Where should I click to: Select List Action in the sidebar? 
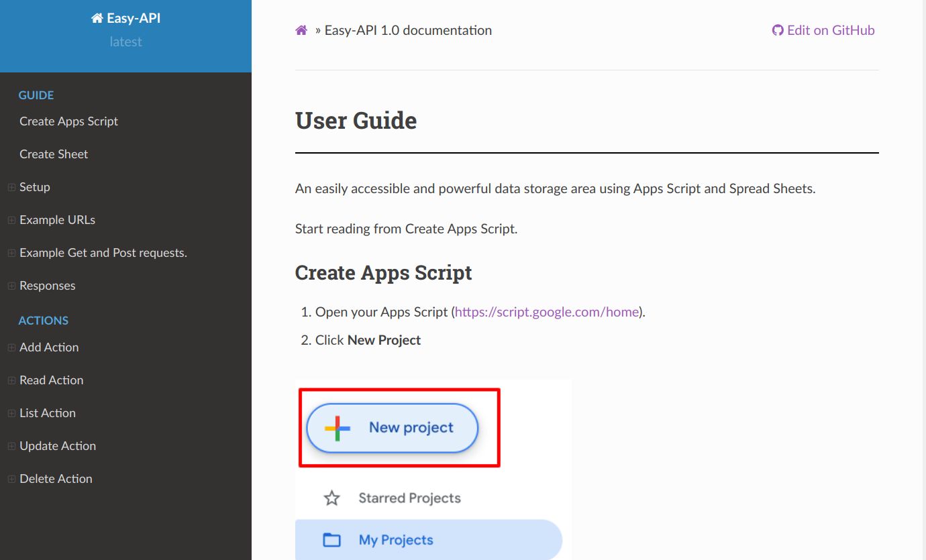click(x=47, y=413)
